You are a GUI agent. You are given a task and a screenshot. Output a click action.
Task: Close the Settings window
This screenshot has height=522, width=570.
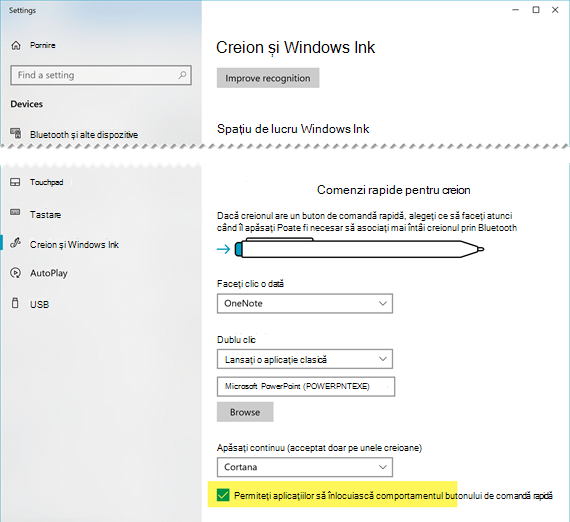click(555, 10)
